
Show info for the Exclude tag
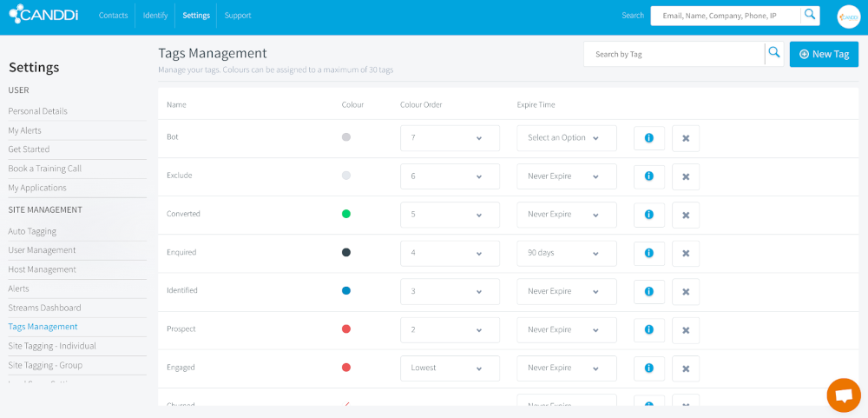[648, 176]
